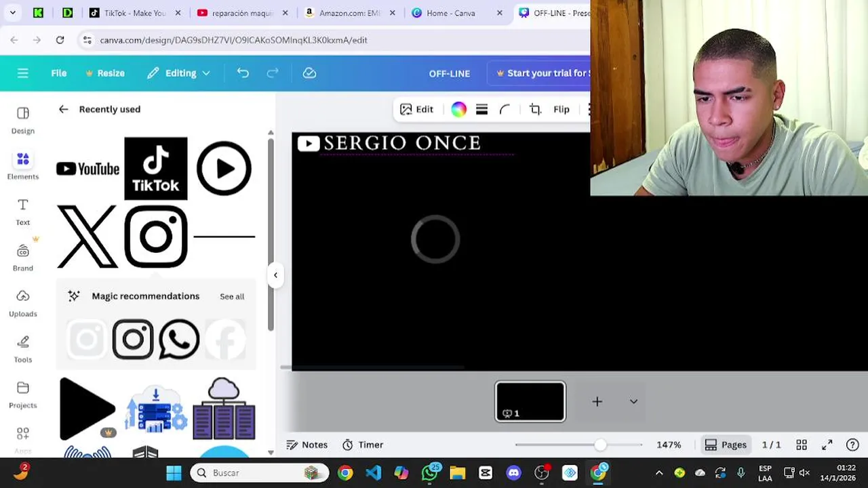Insert the blue server download graphic
This screenshot has width=868, height=488.
(156, 409)
